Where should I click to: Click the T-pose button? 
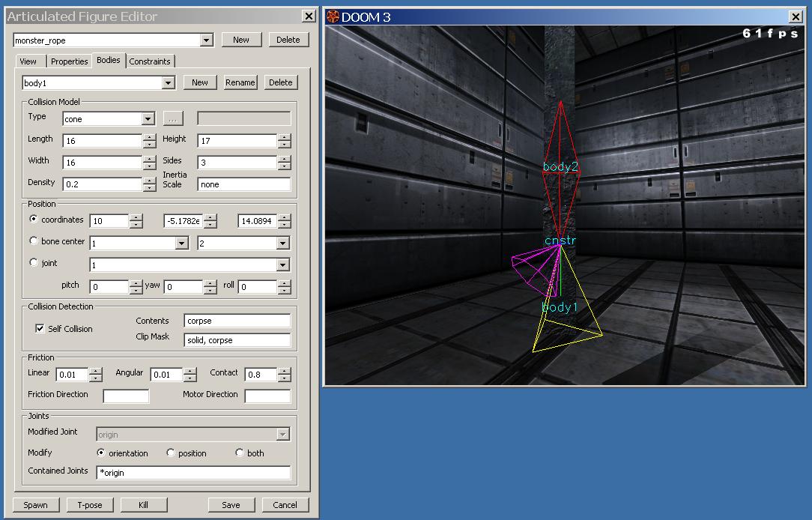point(90,505)
